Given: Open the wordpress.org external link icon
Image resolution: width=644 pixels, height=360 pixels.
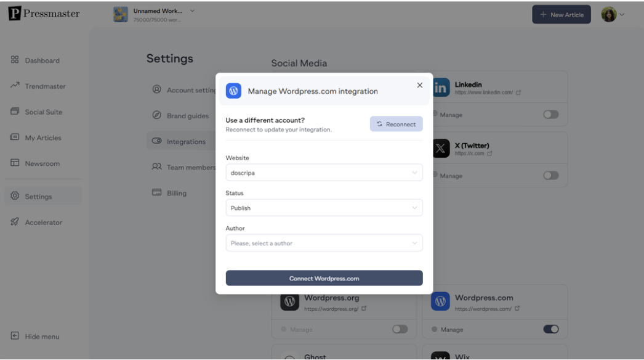Looking at the screenshot, I should [x=364, y=308].
